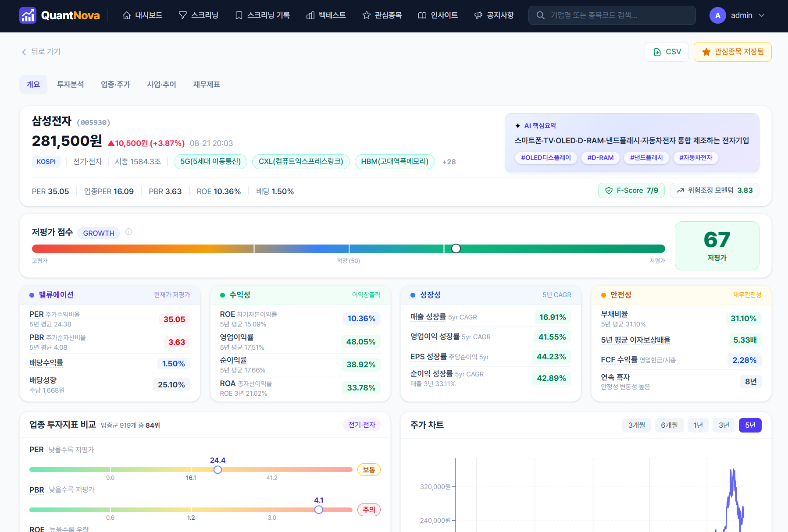Click the ROA 33.78% value

coord(361,388)
